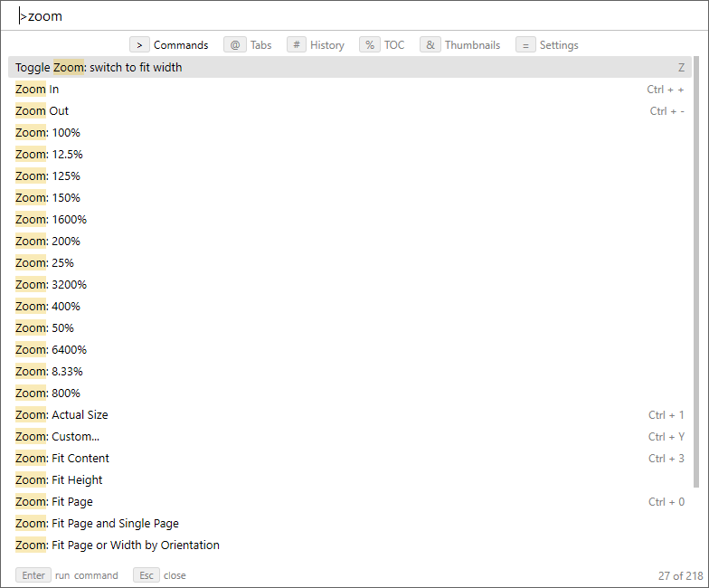Screen dimensions: 709x588
Task: Select Zoom: 200%
Action: (350, 241)
